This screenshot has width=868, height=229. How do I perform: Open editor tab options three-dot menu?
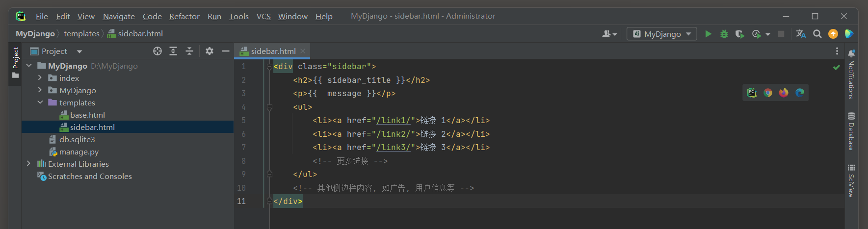coord(837,51)
